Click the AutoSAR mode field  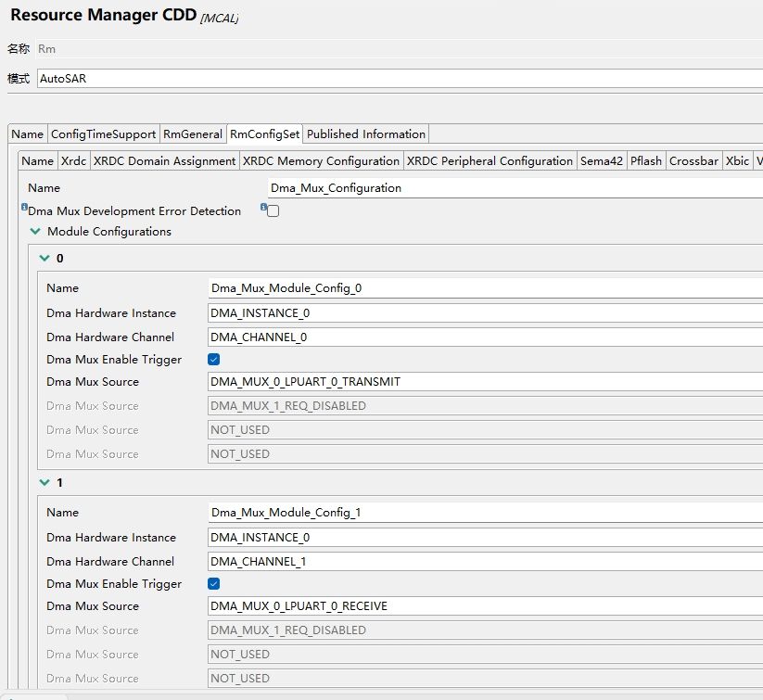399,80
